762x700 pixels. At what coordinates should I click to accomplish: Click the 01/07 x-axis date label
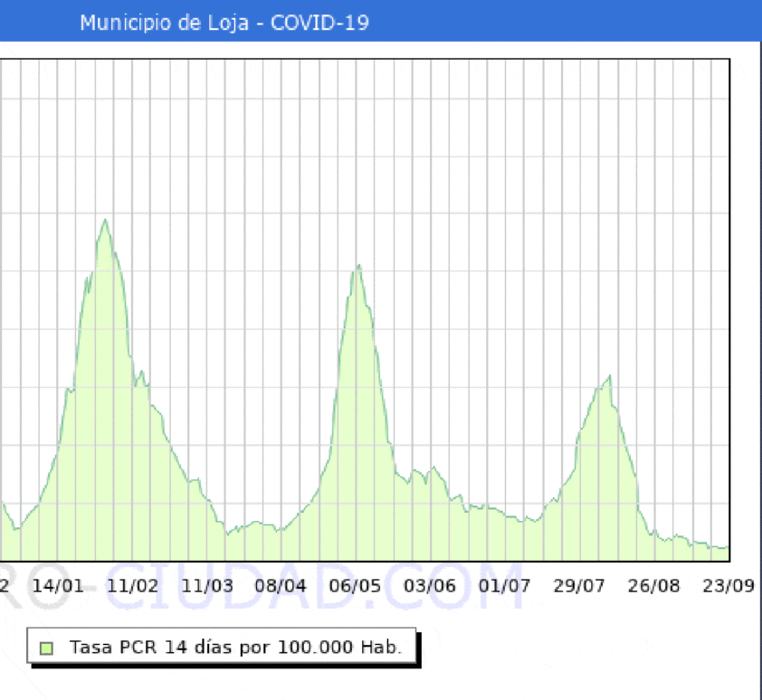[504, 585]
